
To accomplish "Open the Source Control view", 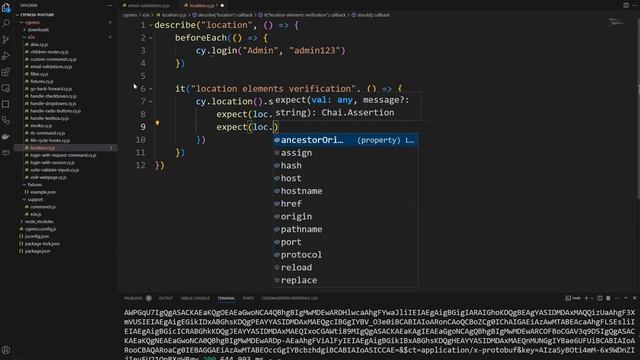I will click(6, 40).
